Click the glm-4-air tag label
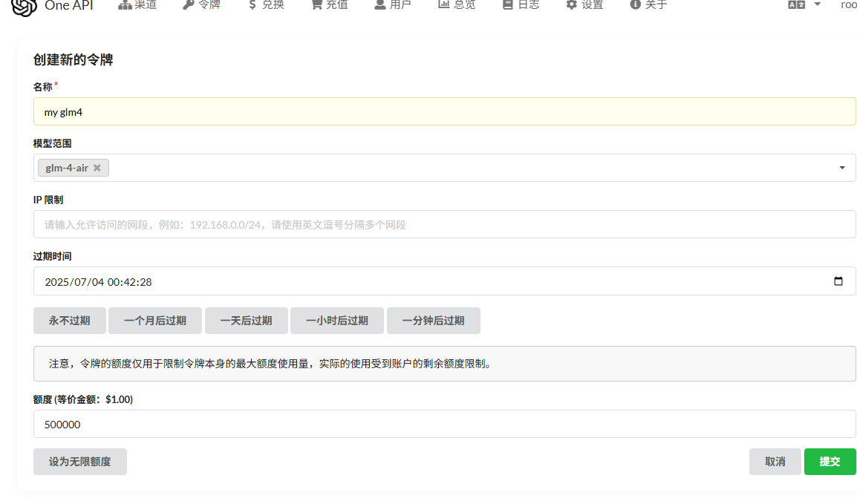This screenshot has width=857, height=504. point(67,168)
